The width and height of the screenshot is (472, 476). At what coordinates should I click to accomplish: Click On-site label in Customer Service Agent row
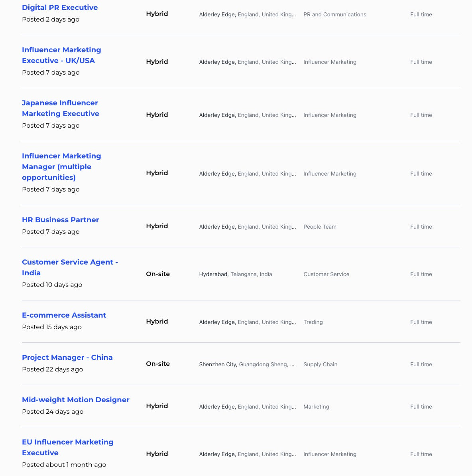(x=158, y=274)
